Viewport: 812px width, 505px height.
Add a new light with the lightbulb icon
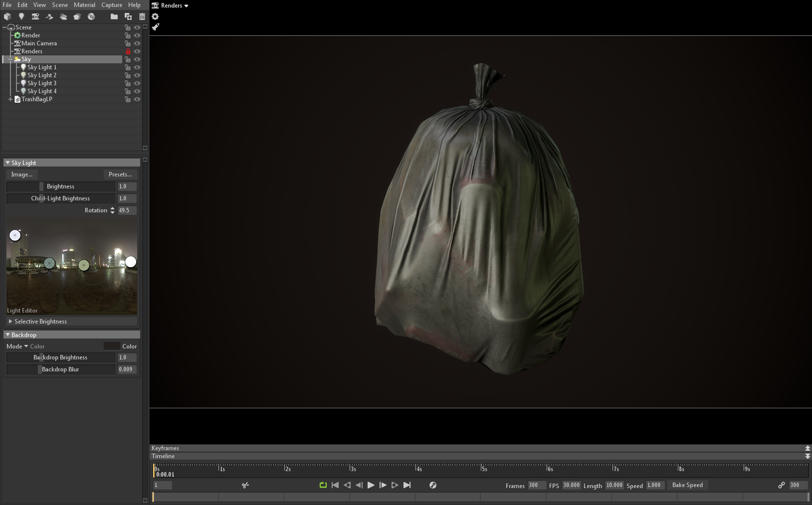coord(21,16)
